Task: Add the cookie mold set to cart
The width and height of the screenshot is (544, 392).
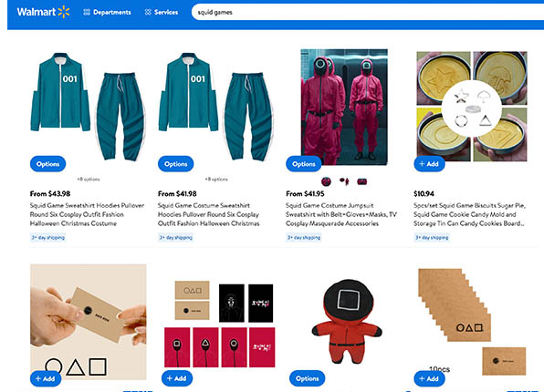Action: (x=430, y=164)
